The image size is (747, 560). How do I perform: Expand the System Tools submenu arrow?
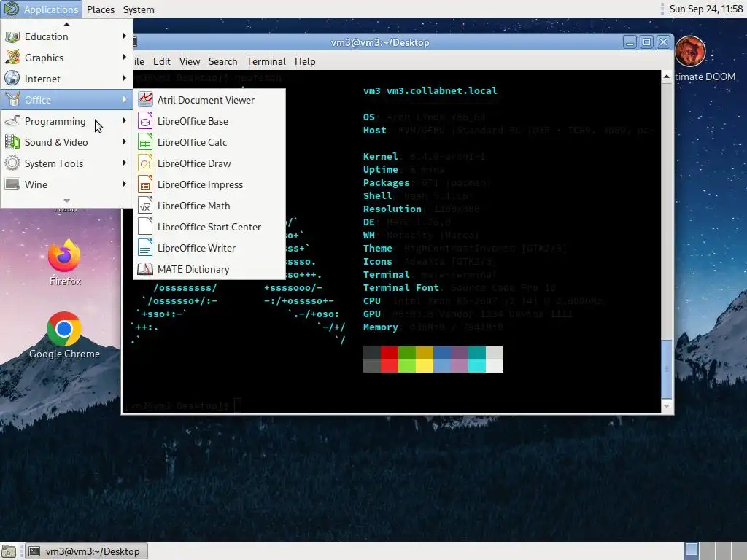pos(124,163)
